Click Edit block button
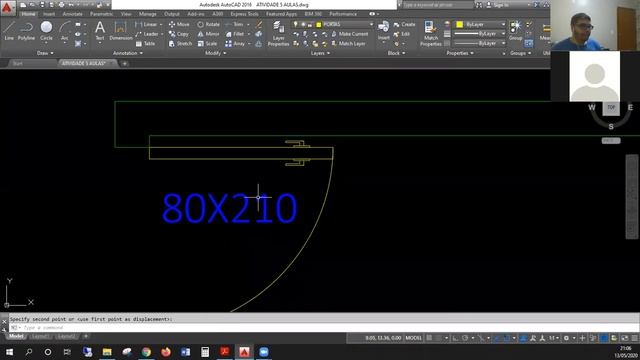Viewport: 640px width, 360px height. pyautogui.click(x=402, y=34)
